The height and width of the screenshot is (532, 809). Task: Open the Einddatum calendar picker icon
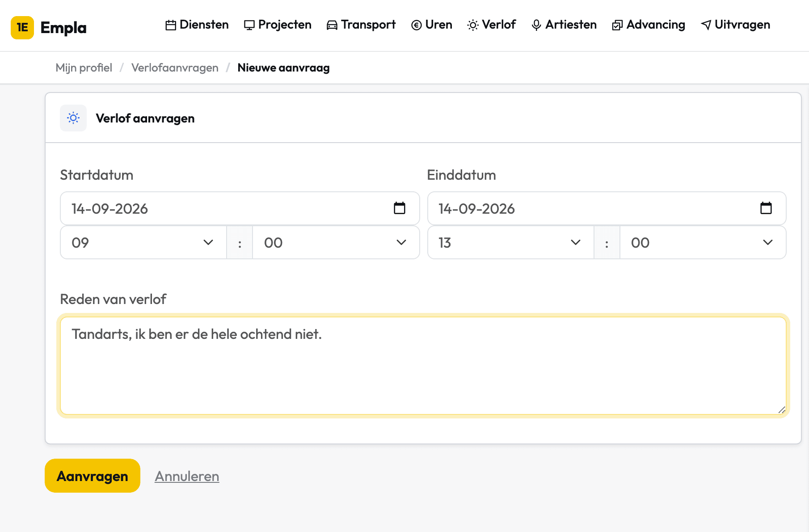coord(766,208)
